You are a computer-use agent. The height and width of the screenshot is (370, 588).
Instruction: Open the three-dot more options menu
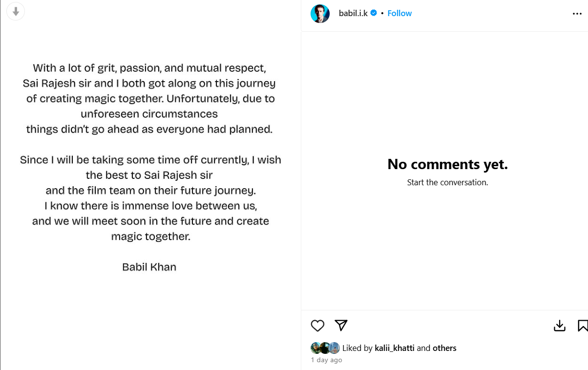[577, 14]
